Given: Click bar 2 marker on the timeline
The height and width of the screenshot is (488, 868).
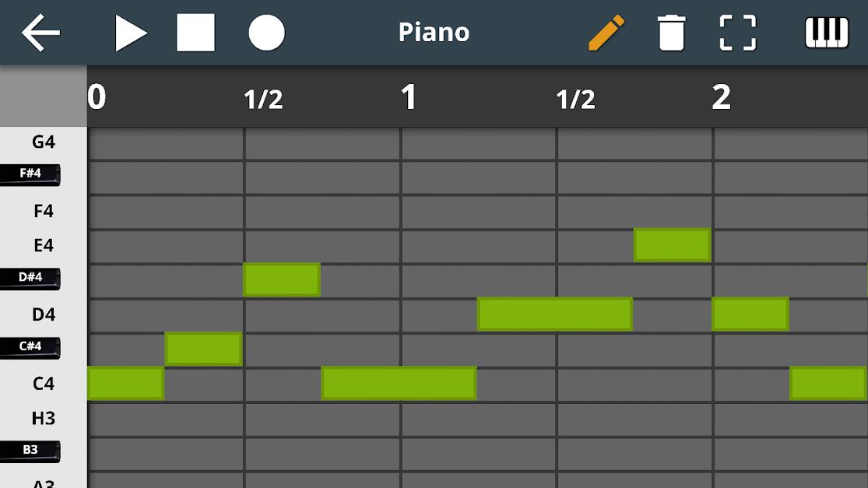Looking at the screenshot, I should coord(722,97).
